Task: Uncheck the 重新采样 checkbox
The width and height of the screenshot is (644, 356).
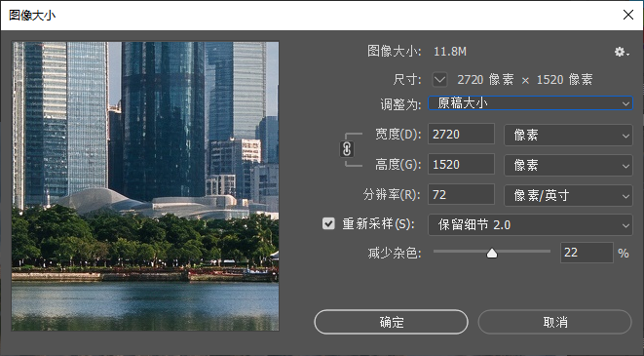Action: point(328,223)
